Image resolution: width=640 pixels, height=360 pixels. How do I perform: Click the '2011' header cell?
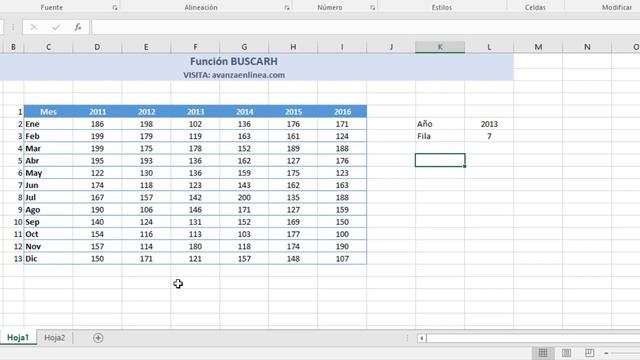coord(97,111)
